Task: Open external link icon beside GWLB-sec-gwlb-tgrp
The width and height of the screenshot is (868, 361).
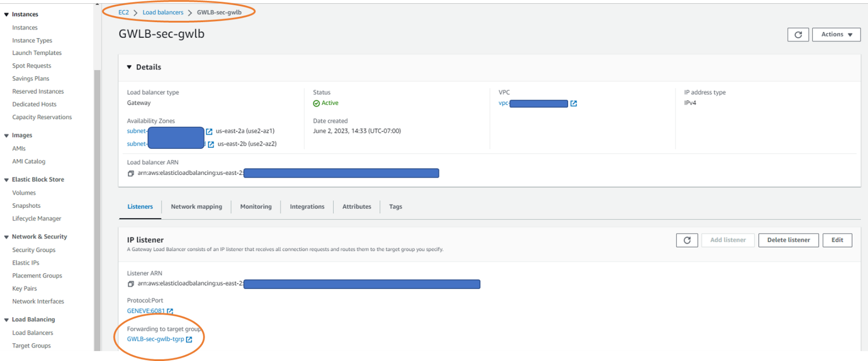Action: click(189, 339)
